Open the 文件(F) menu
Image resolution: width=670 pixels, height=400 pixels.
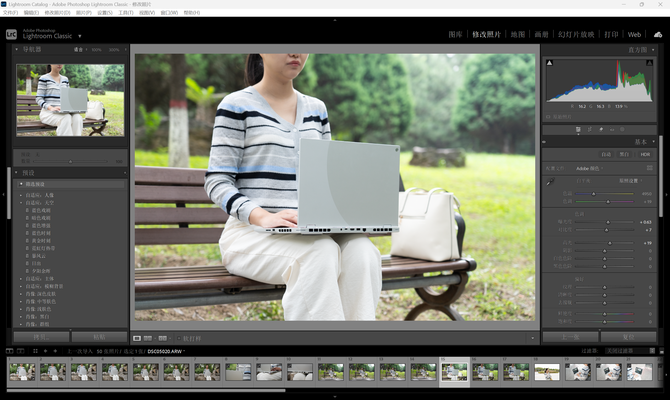[11, 13]
